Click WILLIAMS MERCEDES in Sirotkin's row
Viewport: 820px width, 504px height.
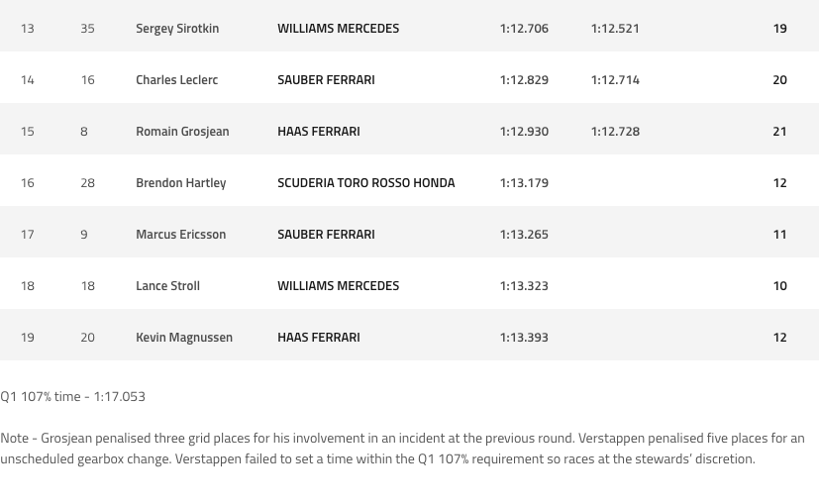coord(339,29)
